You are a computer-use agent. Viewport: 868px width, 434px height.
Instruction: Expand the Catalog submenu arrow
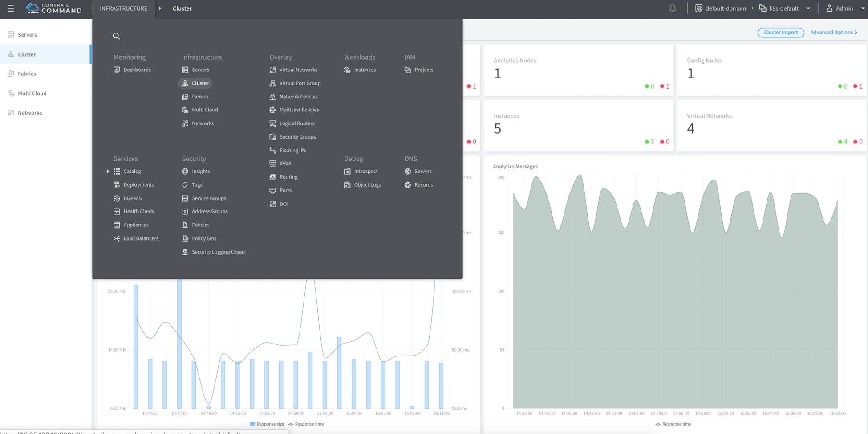tap(108, 172)
